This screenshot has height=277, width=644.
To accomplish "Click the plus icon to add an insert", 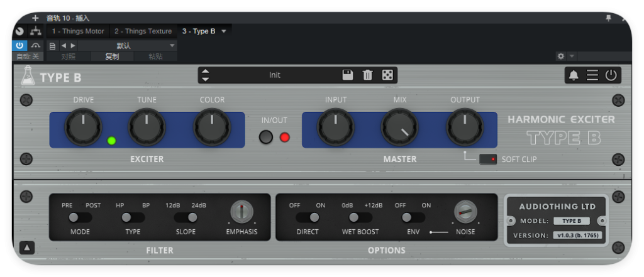I will click(x=35, y=18).
